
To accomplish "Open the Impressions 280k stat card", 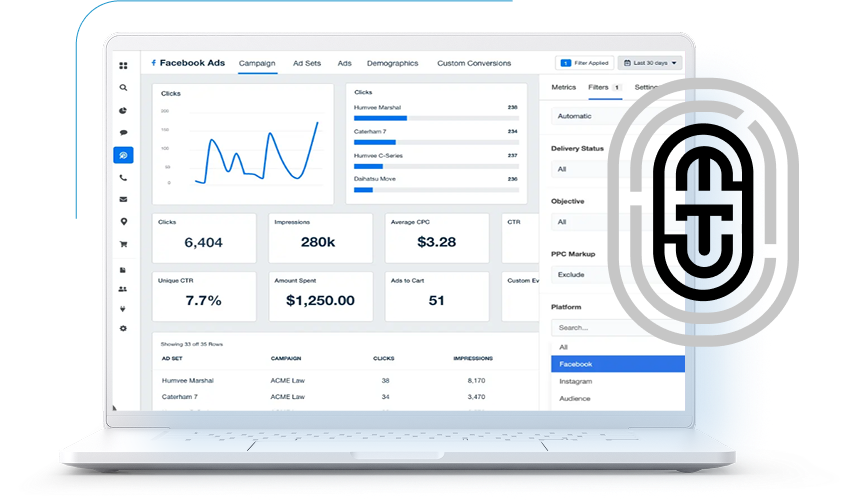I will click(321, 238).
